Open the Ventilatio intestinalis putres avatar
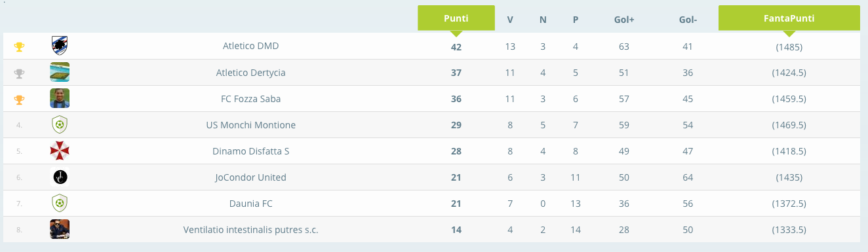The width and height of the screenshot is (868, 252). pos(60,229)
